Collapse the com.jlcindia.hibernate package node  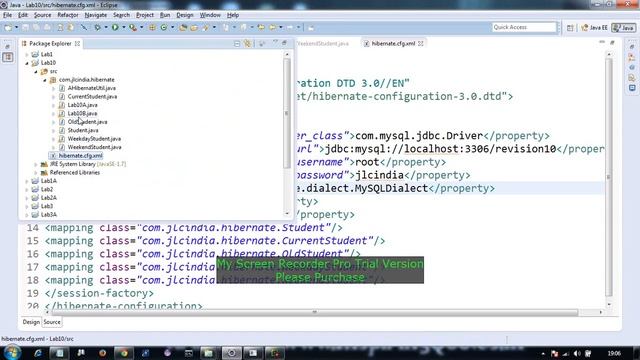(x=45, y=80)
